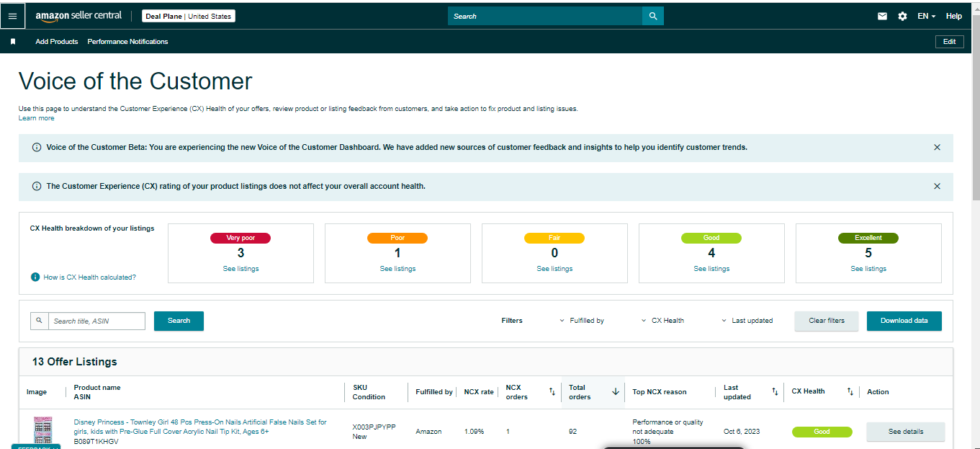Image resolution: width=980 pixels, height=449 pixels.
Task: Click the 1.09% NCX rate cell
Action: 474,432
